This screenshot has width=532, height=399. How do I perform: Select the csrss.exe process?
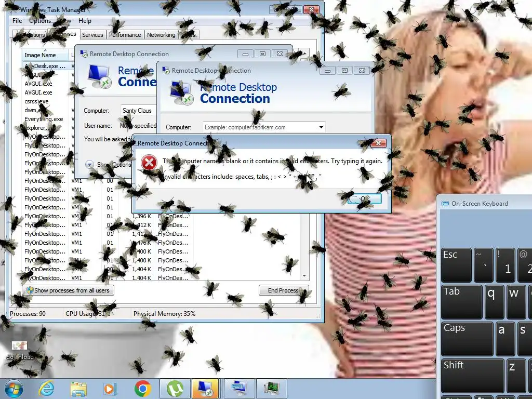click(37, 101)
